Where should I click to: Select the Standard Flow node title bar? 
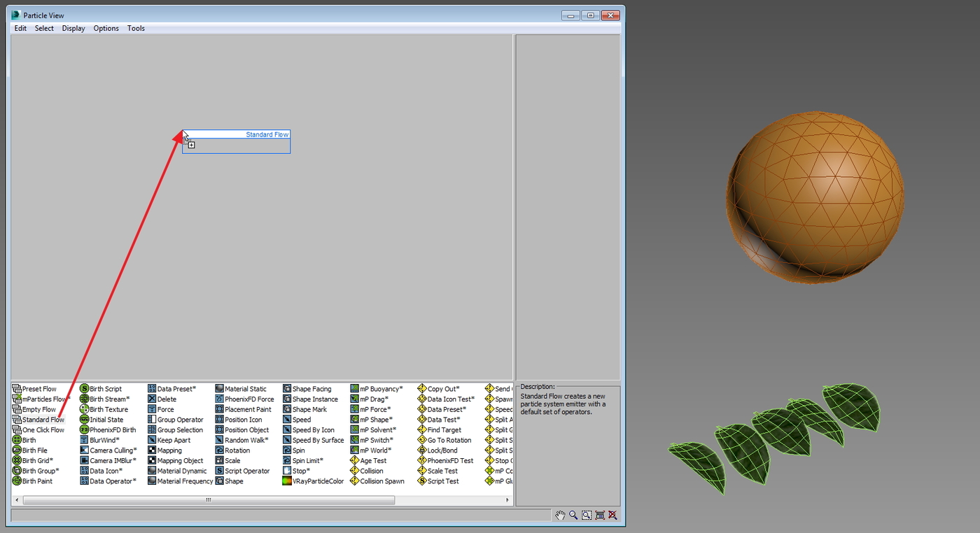[237, 134]
